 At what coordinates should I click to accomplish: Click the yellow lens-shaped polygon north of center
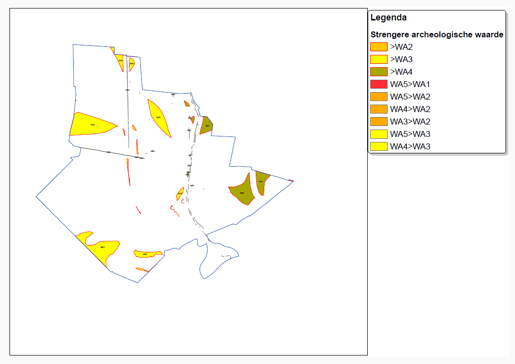[x=159, y=118]
